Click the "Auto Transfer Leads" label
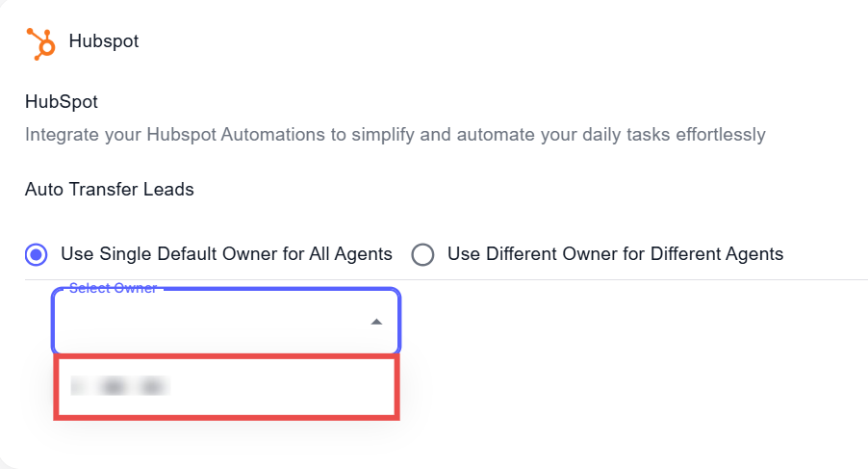This screenshot has height=469, width=868. (110, 190)
